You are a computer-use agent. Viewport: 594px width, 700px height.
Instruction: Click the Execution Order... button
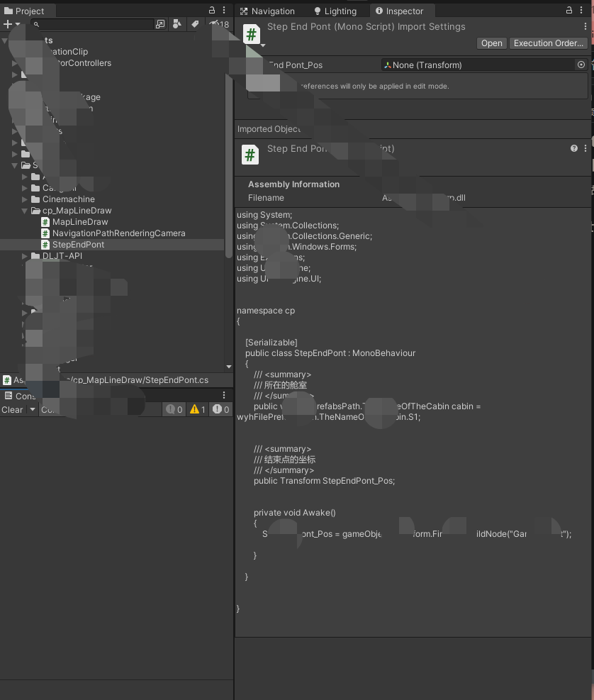click(549, 43)
